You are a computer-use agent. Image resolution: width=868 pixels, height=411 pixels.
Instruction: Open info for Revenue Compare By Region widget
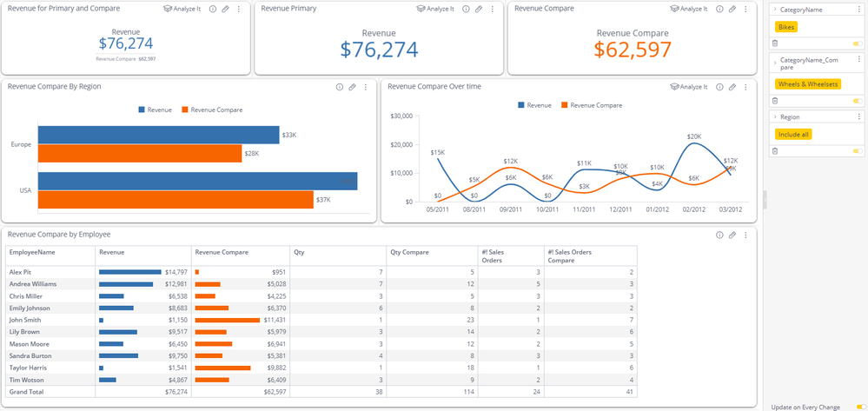click(340, 87)
